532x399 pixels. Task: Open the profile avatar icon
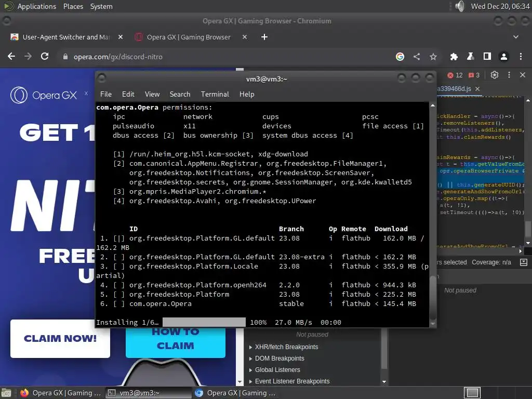pos(504,57)
